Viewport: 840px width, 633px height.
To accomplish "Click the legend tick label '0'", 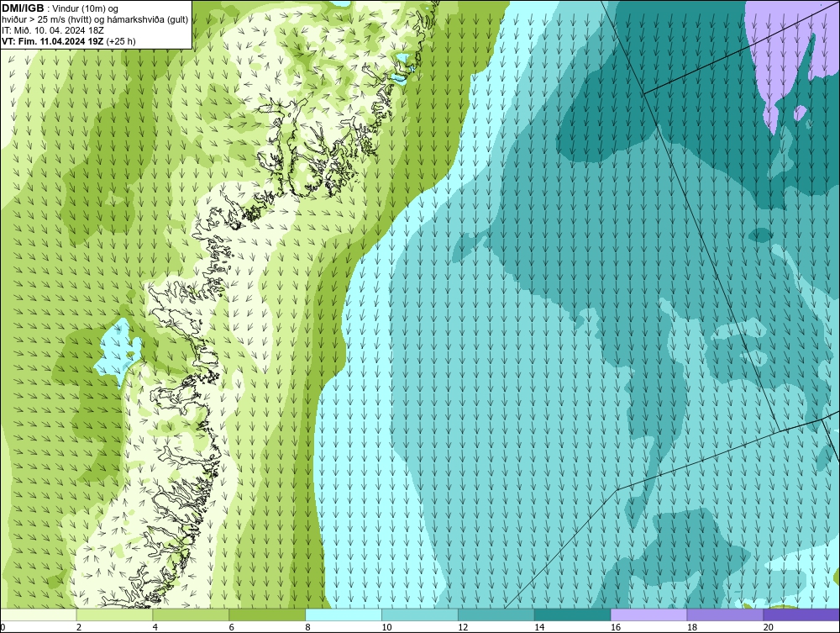I will tap(3, 627).
